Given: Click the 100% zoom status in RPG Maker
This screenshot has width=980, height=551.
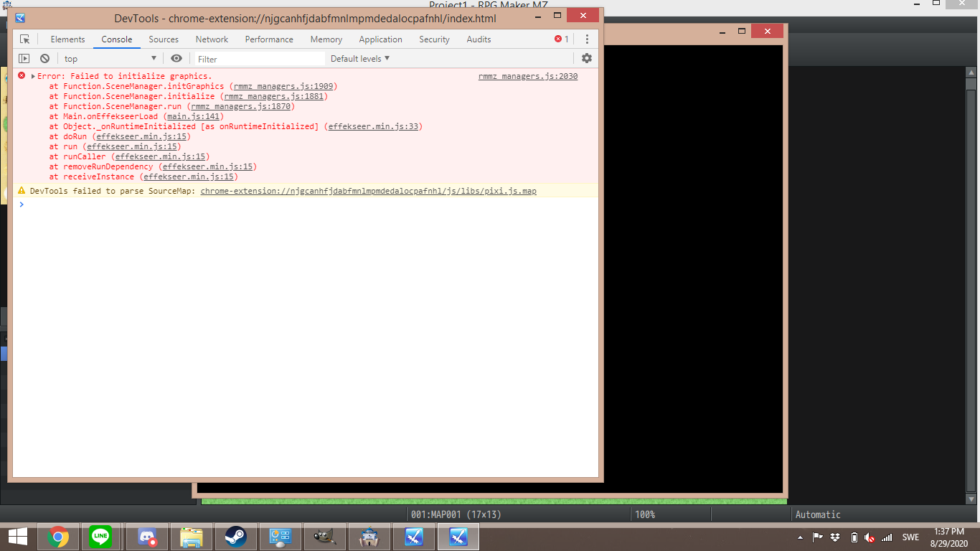Looking at the screenshot, I should [645, 514].
